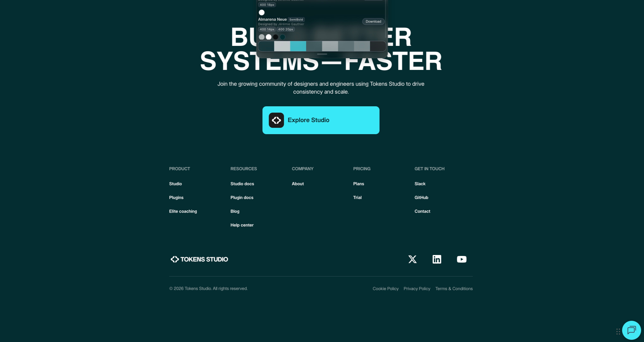Image resolution: width=644 pixels, height=342 pixels.
Task: Click the 2026 Tokens Studio copyright text
Action: 208,289
